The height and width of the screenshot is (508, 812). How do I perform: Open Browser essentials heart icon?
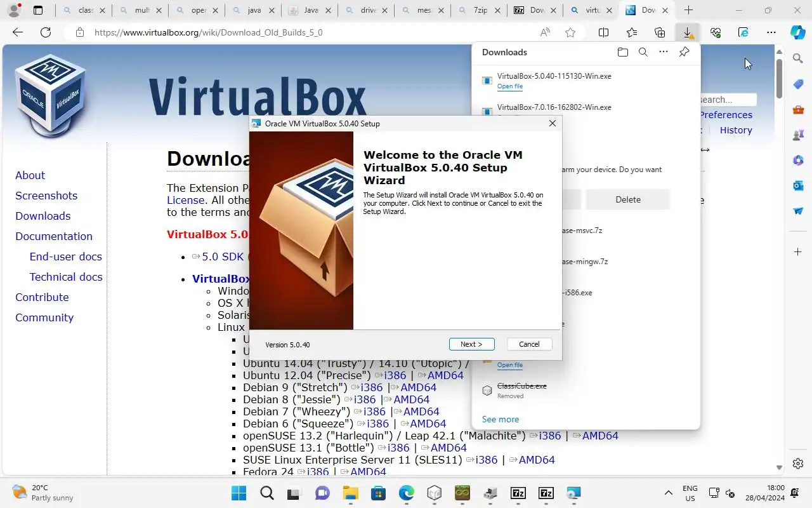(x=716, y=32)
